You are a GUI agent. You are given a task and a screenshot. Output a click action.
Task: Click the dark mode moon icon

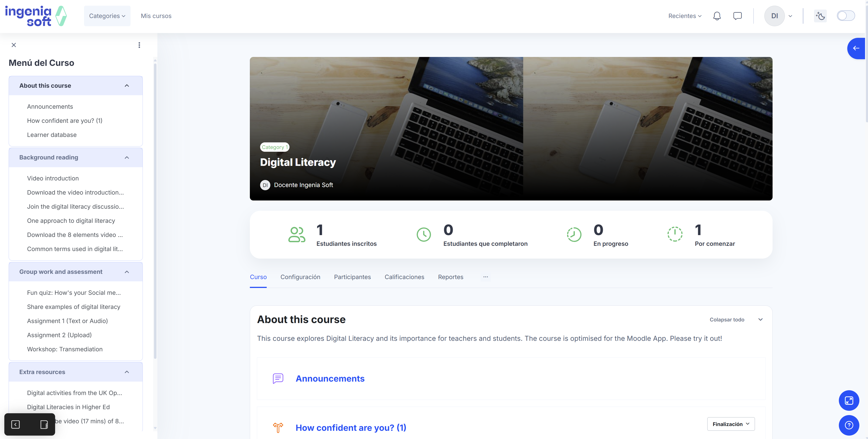tap(820, 16)
